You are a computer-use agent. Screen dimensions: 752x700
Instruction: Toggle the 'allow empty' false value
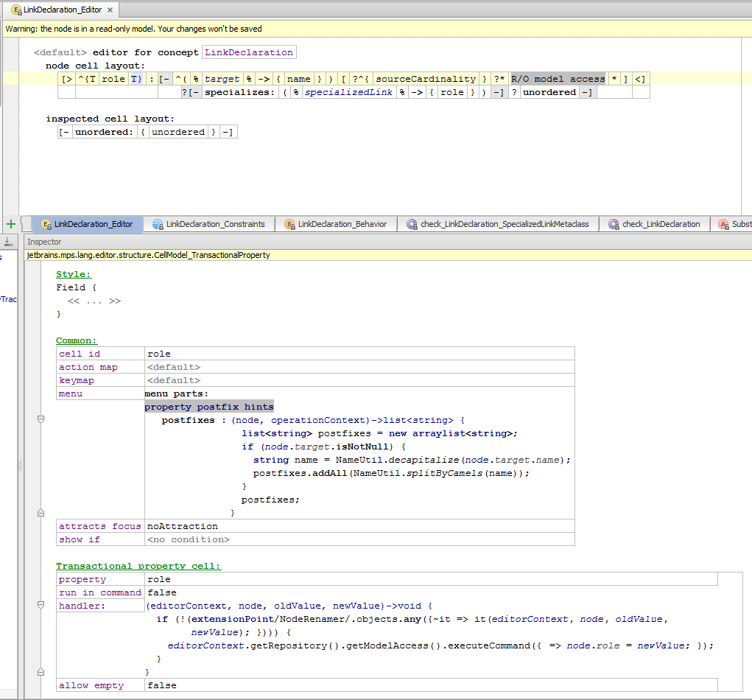coord(161,685)
